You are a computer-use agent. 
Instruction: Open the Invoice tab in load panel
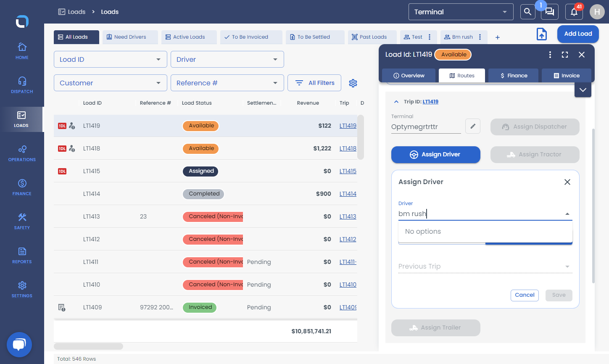pos(567,76)
